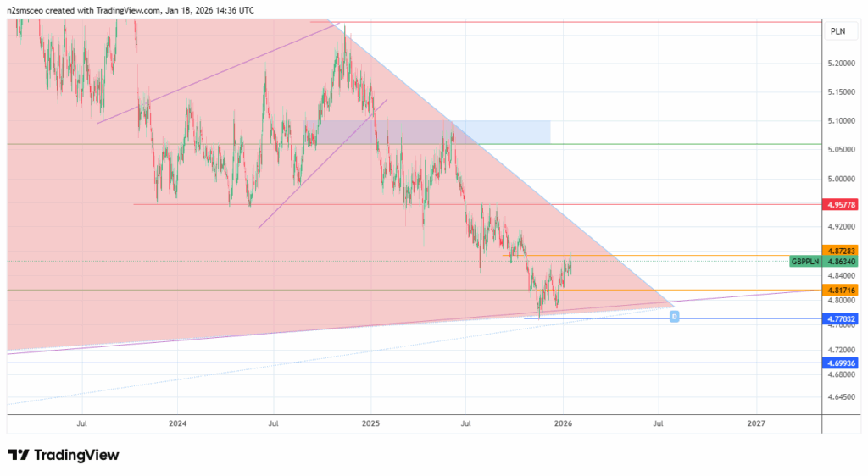Open the PLN currency dropdown
The height and width of the screenshot is (476, 868).
click(837, 31)
